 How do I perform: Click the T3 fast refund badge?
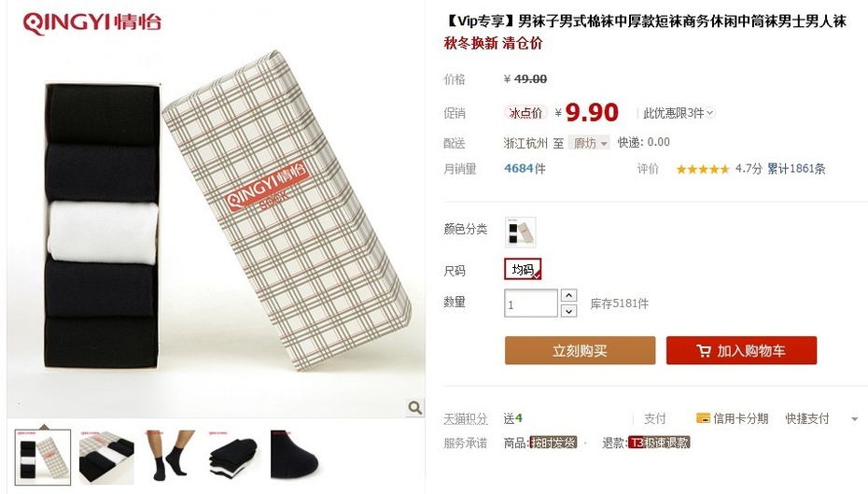(x=659, y=443)
